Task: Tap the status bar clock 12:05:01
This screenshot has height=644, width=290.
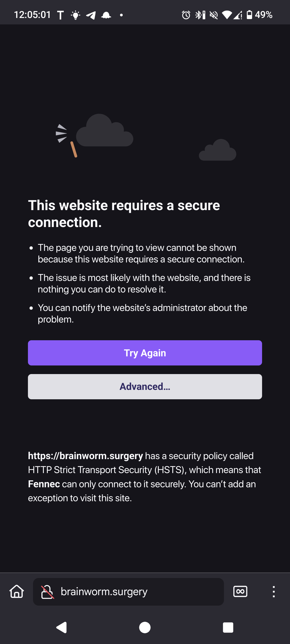Action: 32,15
